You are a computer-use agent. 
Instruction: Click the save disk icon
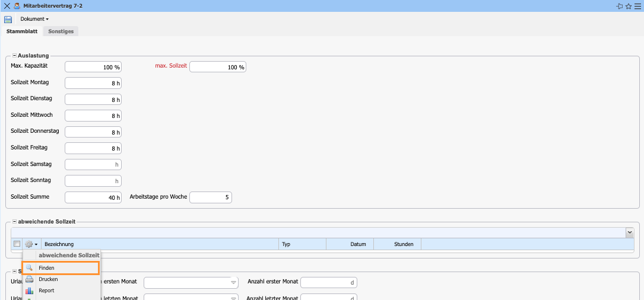[x=8, y=20]
